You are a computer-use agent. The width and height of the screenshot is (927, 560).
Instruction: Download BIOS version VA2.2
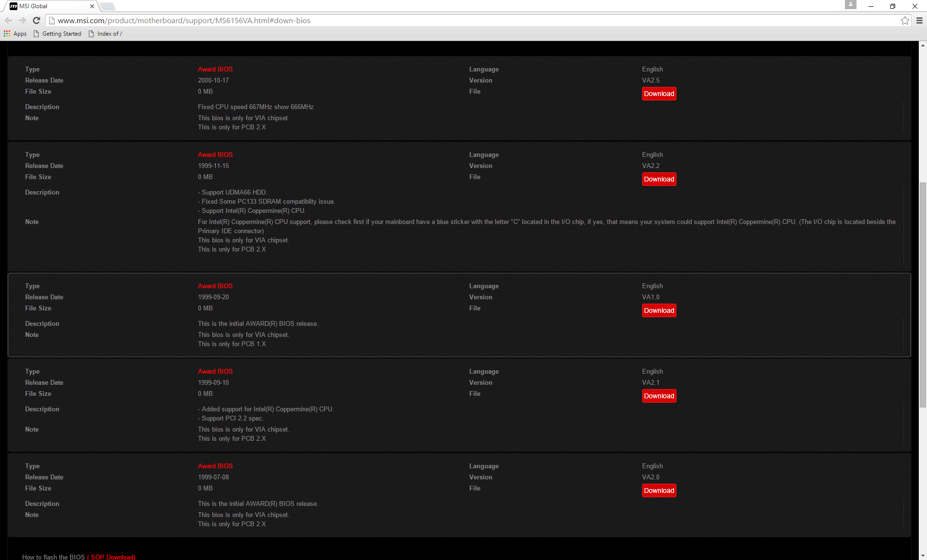click(x=659, y=179)
